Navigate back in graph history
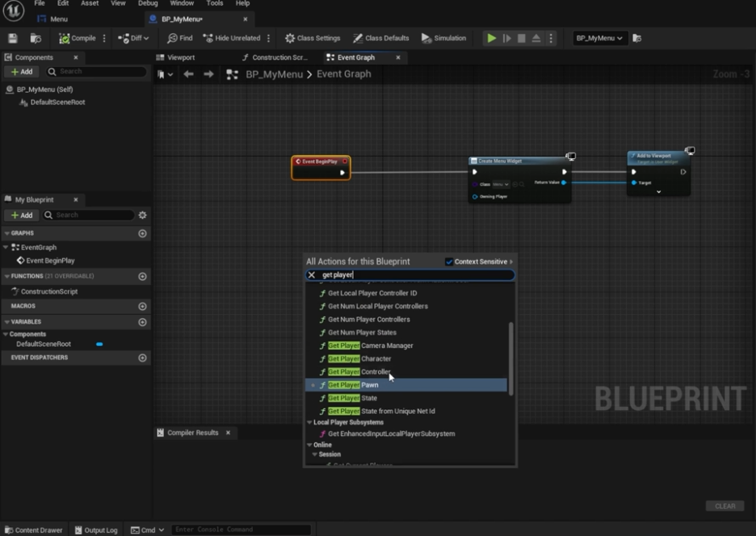Image resolution: width=756 pixels, height=536 pixels. [188, 74]
